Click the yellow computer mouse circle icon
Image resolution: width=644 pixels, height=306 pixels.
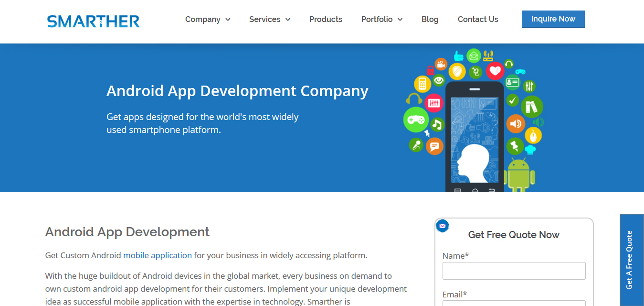tap(533, 136)
